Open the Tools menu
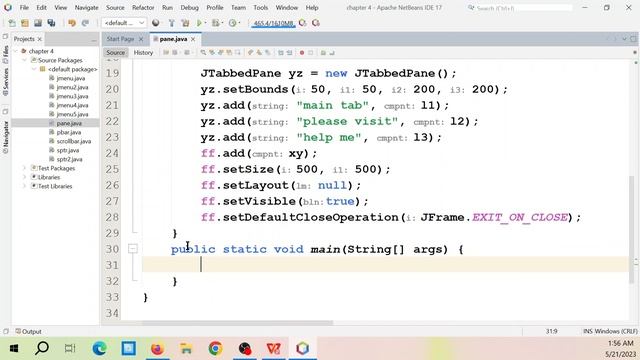The height and width of the screenshot is (360, 640). (260, 7)
